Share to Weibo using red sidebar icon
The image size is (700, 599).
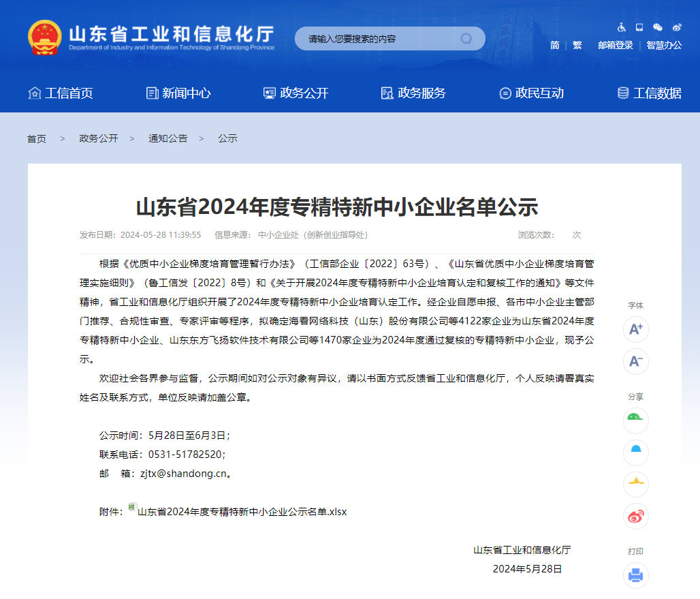coord(635,517)
